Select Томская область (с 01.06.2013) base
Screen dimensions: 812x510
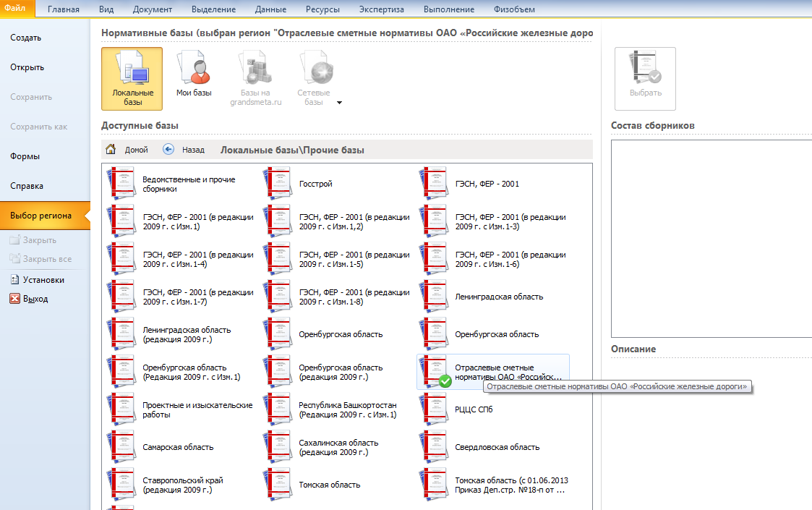point(493,485)
